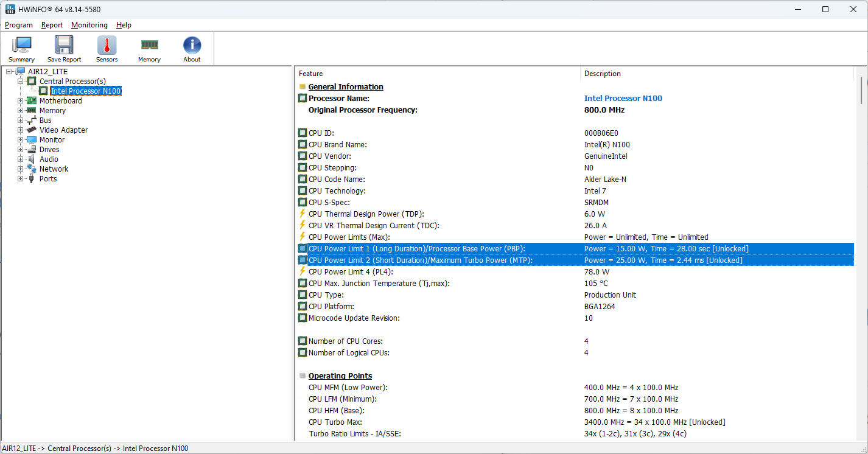868x454 pixels.
Task: Select the Audio tree label
Action: [x=49, y=159]
